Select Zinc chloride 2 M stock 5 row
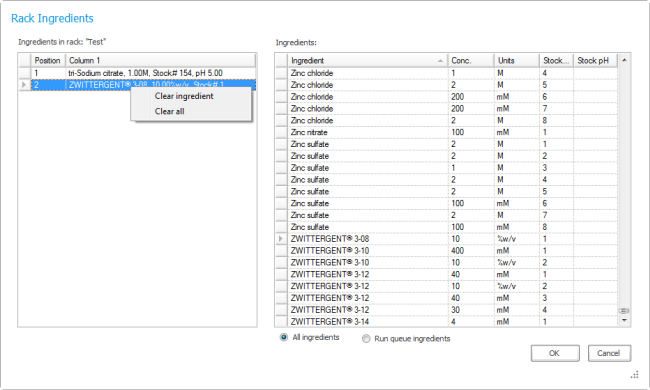 pos(447,85)
